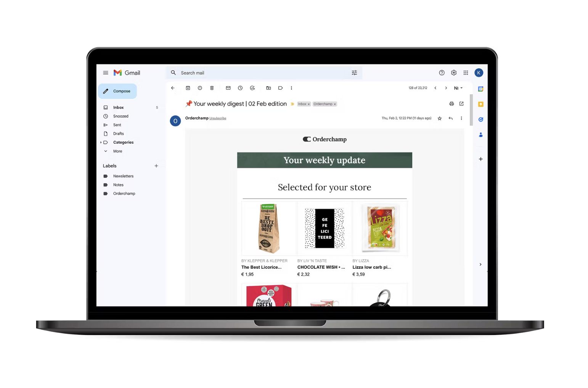This screenshot has width=588, height=388.
Task: Open the Lizza low carb pizza image
Action: 380,228
